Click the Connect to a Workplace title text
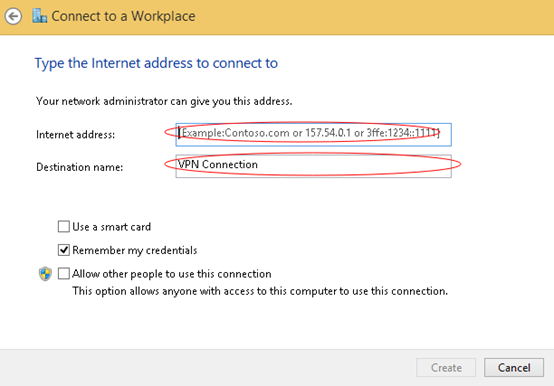Image resolution: width=554 pixels, height=386 pixels. coord(123,16)
